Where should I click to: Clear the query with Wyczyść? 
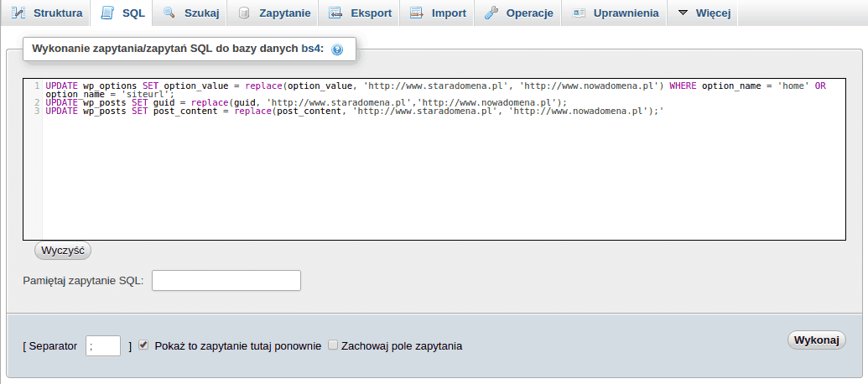click(63, 251)
